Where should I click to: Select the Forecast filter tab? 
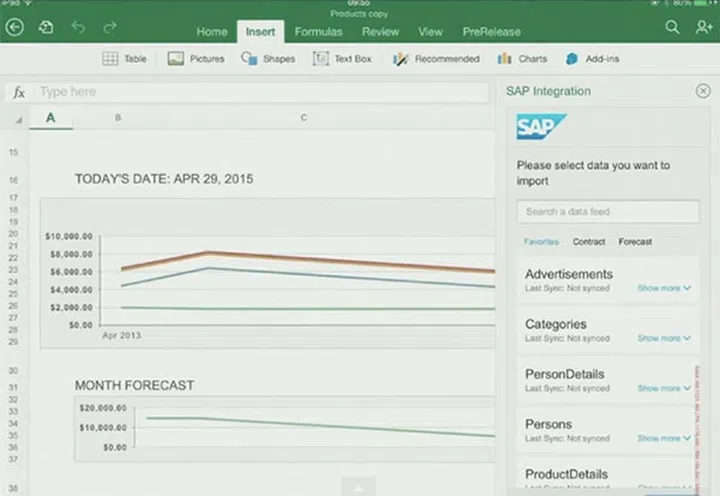tap(635, 242)
